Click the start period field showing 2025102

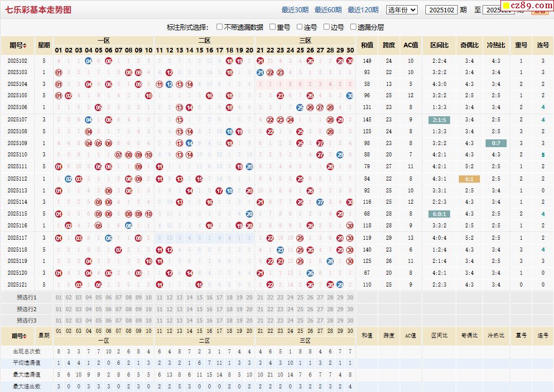tap(441, 10)
